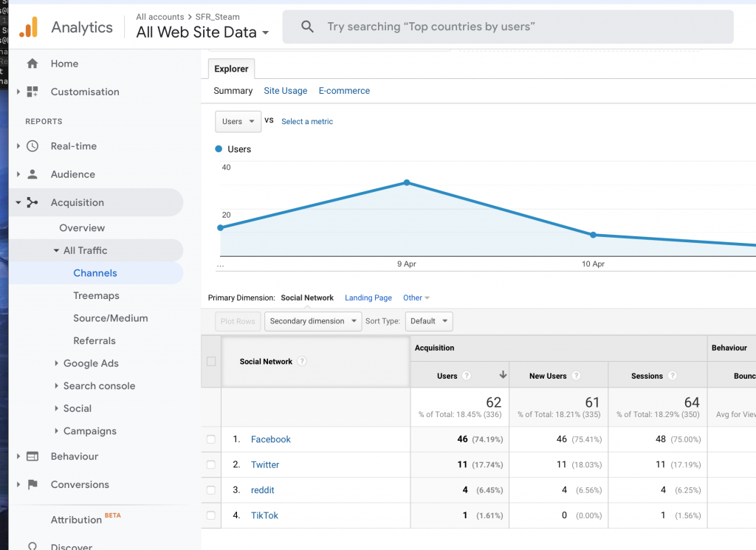The height and width of the screenshot is (550, 756).
Task: Expand the Behaviour section arrow
Action: tap(18, 456)
